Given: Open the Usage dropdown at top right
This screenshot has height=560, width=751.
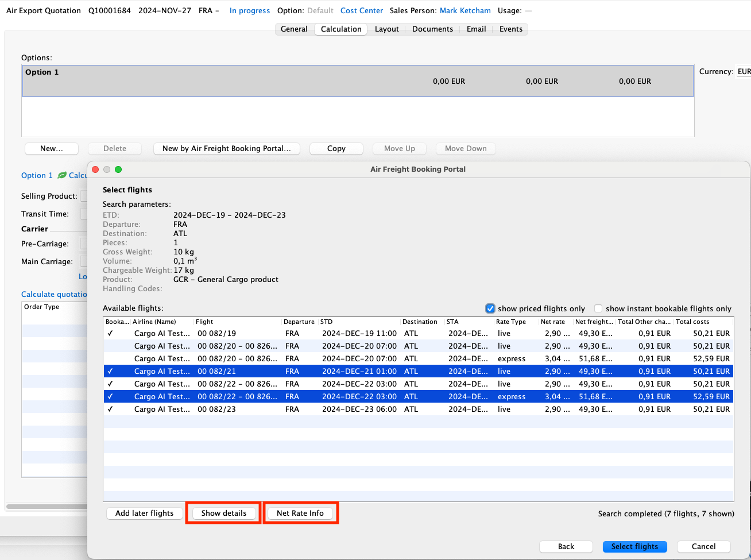Looking at the screenshot, I should click(528, 10).
